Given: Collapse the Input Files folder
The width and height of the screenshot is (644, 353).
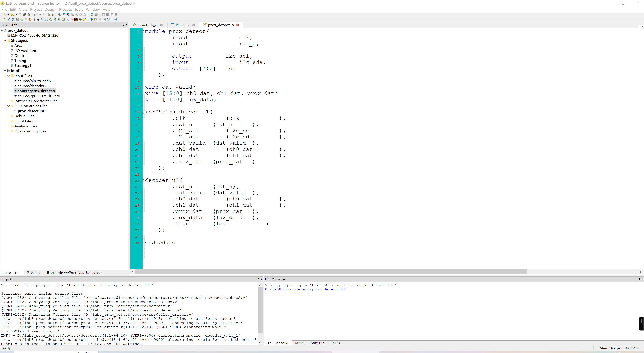Looking at the screenshot, I should 9,76.
